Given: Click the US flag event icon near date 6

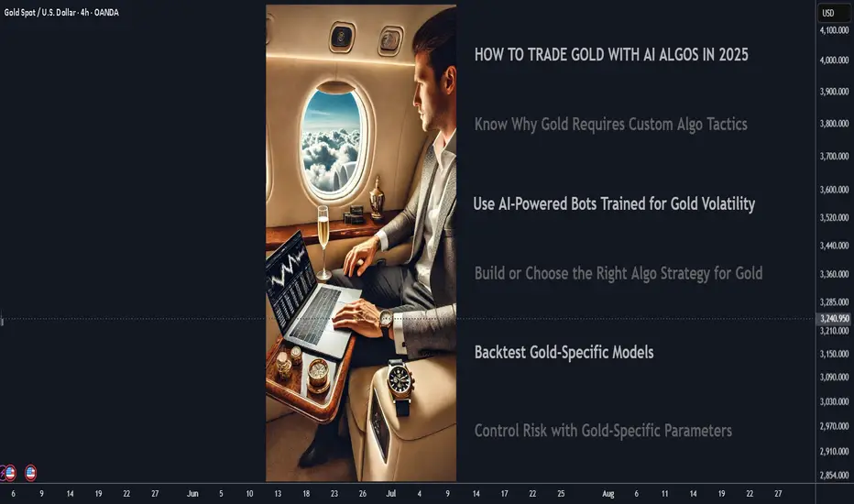Looking at the screenshot, I should (x=10, y=473).
